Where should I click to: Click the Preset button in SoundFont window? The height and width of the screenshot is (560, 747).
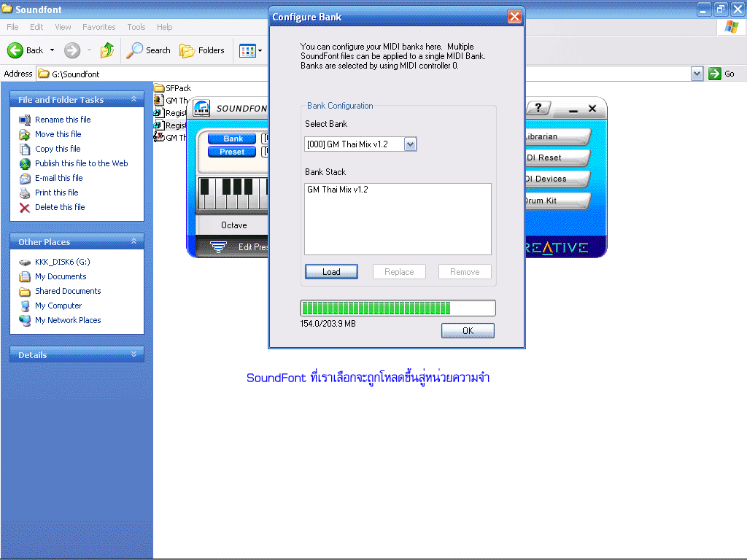pyautogui.click(x=233, y=152)
